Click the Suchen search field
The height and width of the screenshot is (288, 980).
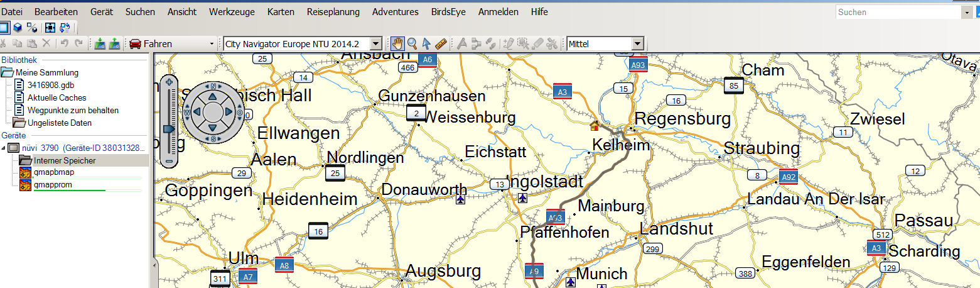(x=898, y=12)
